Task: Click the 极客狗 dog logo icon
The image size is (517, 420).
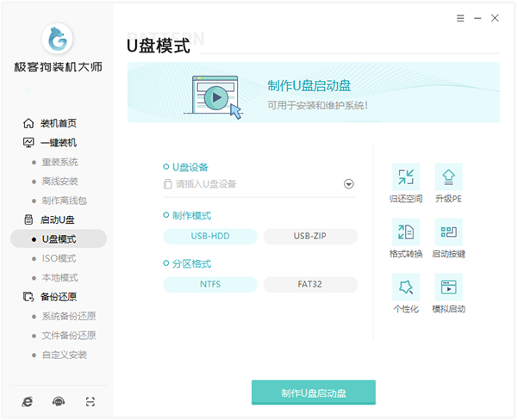Action: point(58,39)
